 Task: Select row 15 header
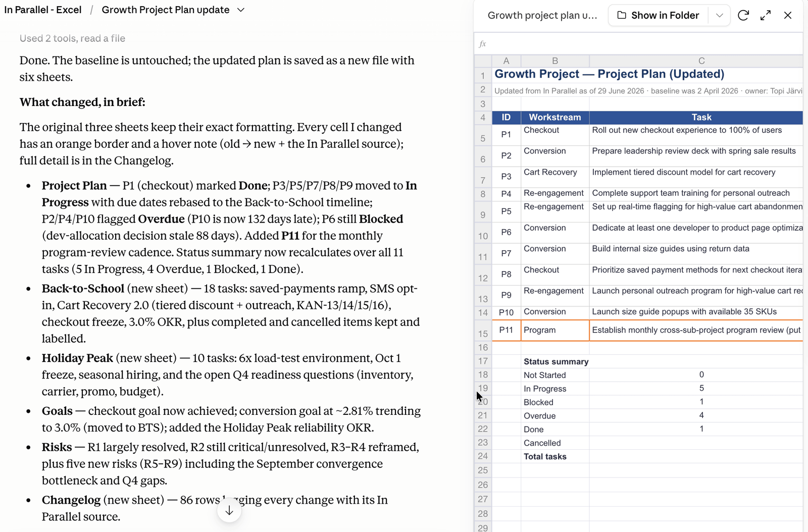click(x=483, y=330)
